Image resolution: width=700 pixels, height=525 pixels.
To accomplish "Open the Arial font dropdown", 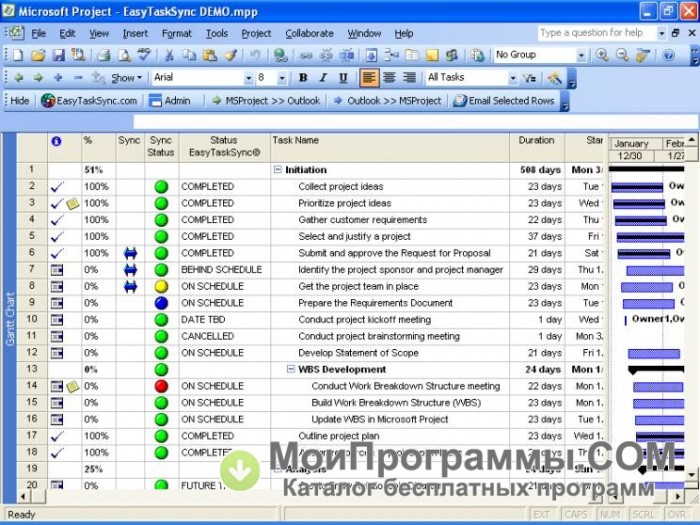I will pyautogui.click(x=248, y=78).
